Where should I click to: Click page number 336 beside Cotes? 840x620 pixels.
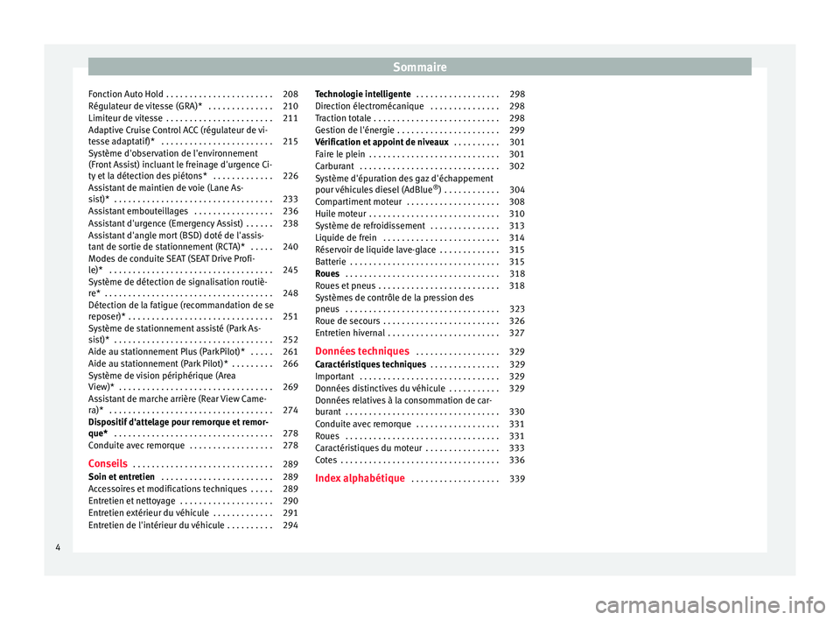coord(517,460)
